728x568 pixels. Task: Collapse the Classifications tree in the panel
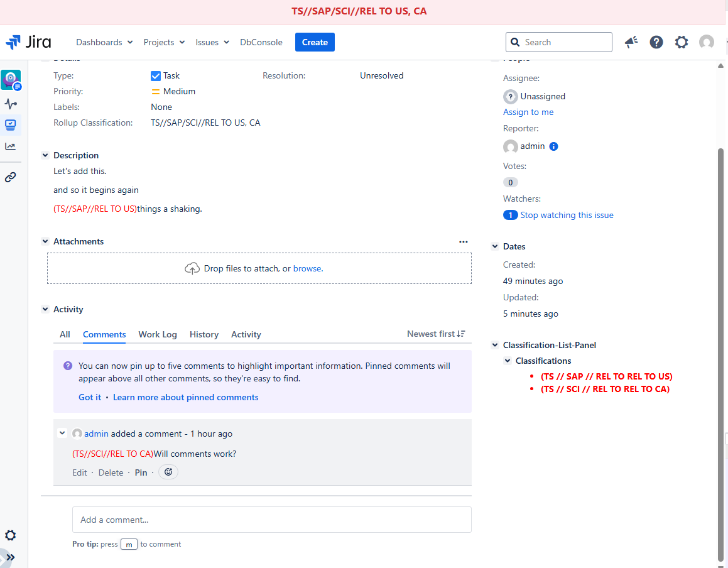tap(508, 361)
